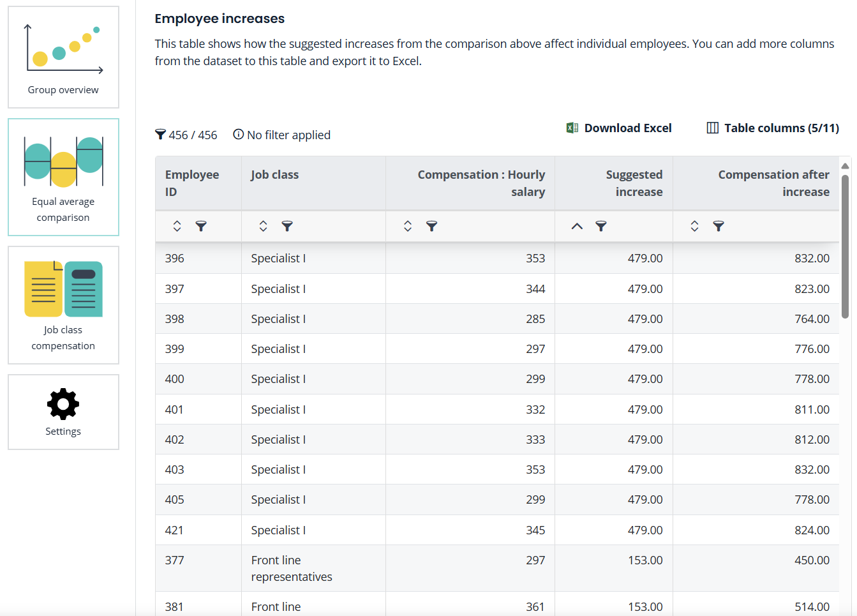Select row for employee 396
The image size is (857, 616).
[174, 259]
